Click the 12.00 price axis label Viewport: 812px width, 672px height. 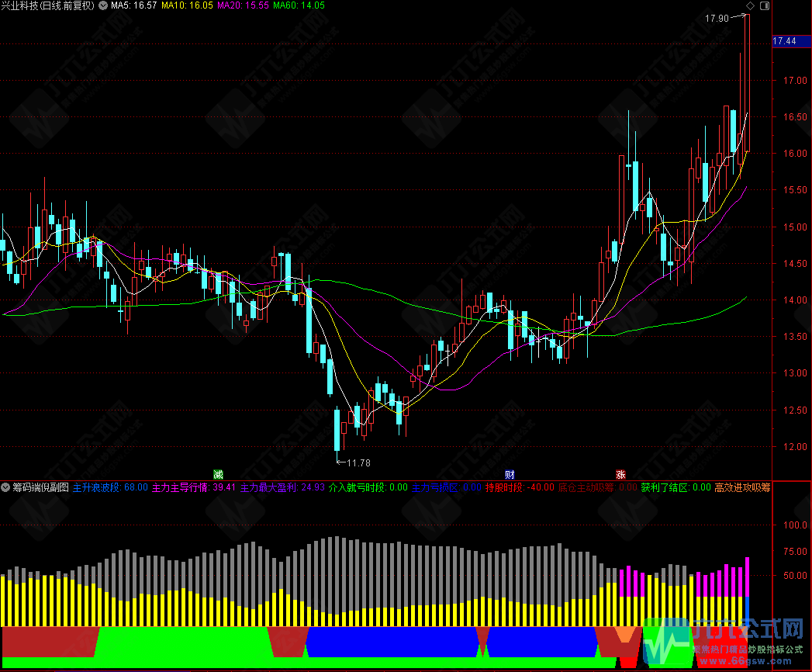pos(795,447)
